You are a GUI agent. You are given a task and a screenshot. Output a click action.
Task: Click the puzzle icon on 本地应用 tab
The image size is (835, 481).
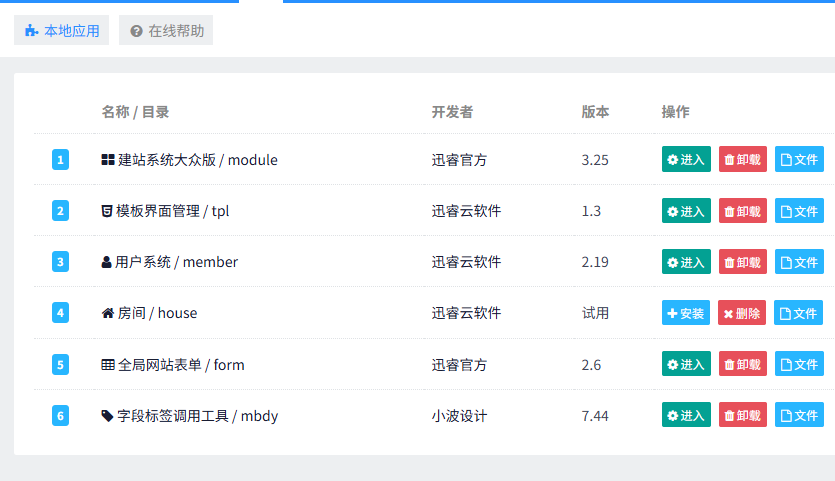pyautogui.click(x=32, y=31)
